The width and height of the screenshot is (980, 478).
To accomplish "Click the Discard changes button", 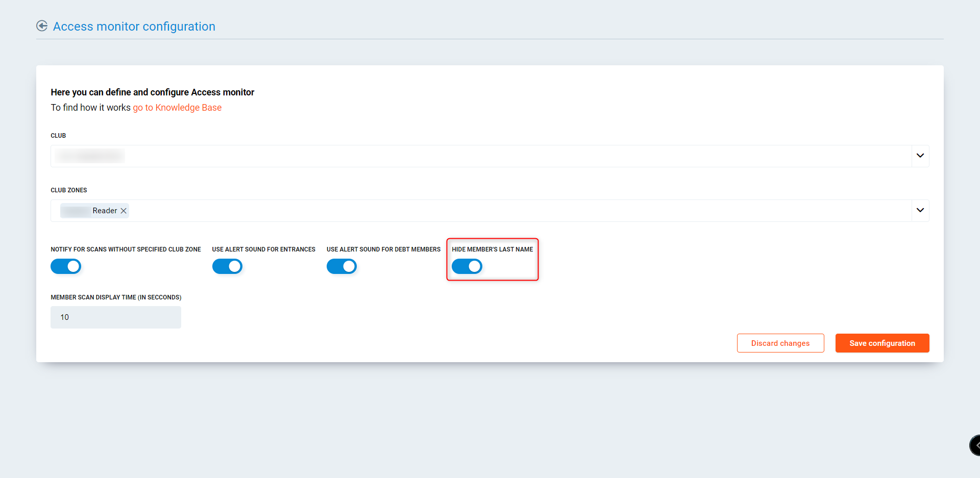I will pos(780,343).
